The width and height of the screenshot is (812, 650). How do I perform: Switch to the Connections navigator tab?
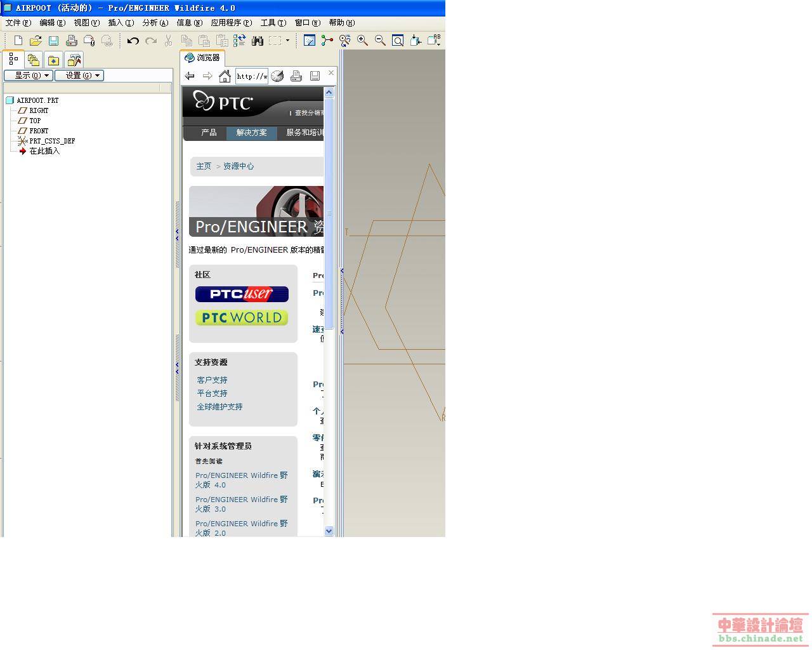pos(74,60)
